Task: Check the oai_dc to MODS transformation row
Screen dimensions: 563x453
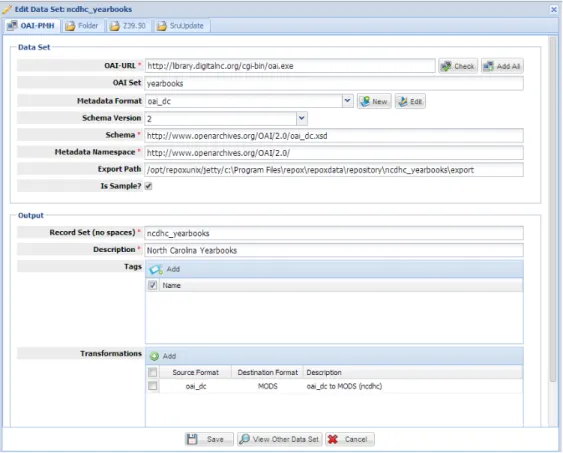Action: click(153, 386)
